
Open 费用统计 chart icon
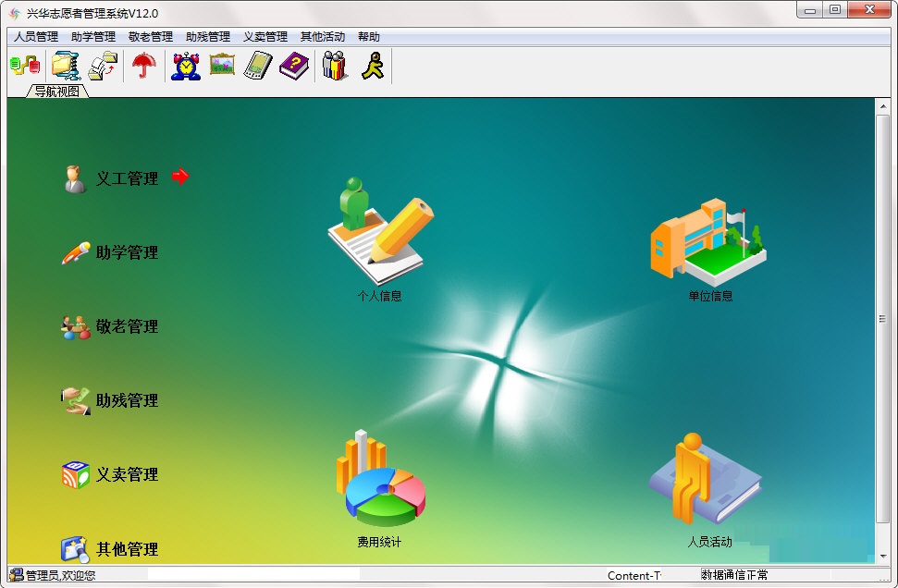pyautogui.click(x=381, y=479)
